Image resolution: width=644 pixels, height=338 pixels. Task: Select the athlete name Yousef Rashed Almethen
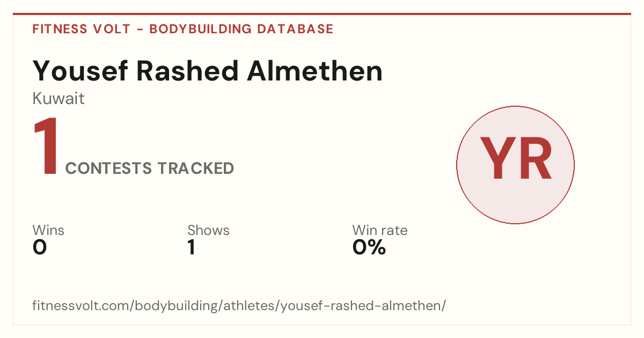[208, 71]
